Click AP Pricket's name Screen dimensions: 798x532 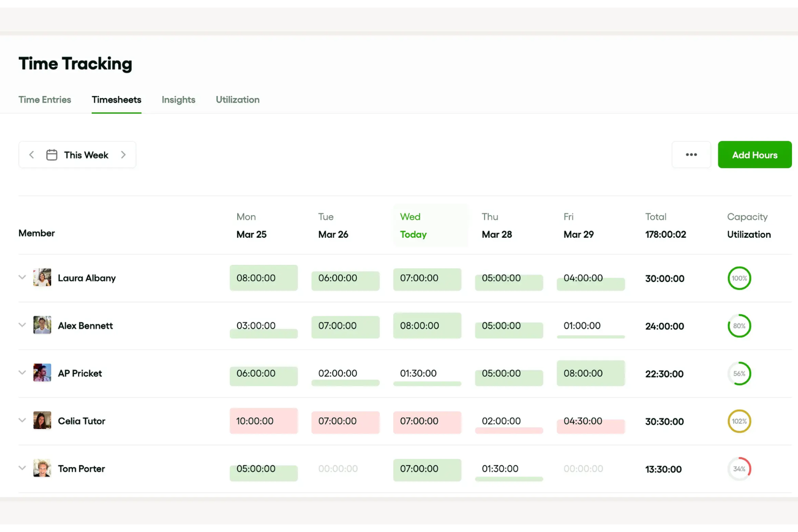coord(80,374)
